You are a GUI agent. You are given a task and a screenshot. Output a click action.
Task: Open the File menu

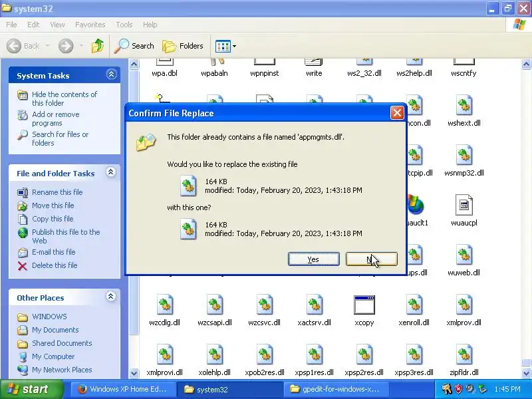coord(11,25)
